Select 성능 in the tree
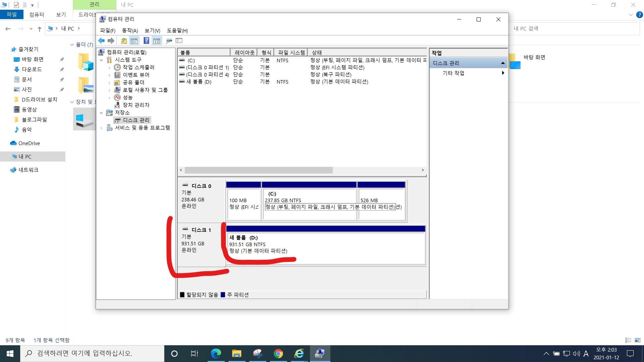Screen dimensions: 644x362 pos(127,97)
